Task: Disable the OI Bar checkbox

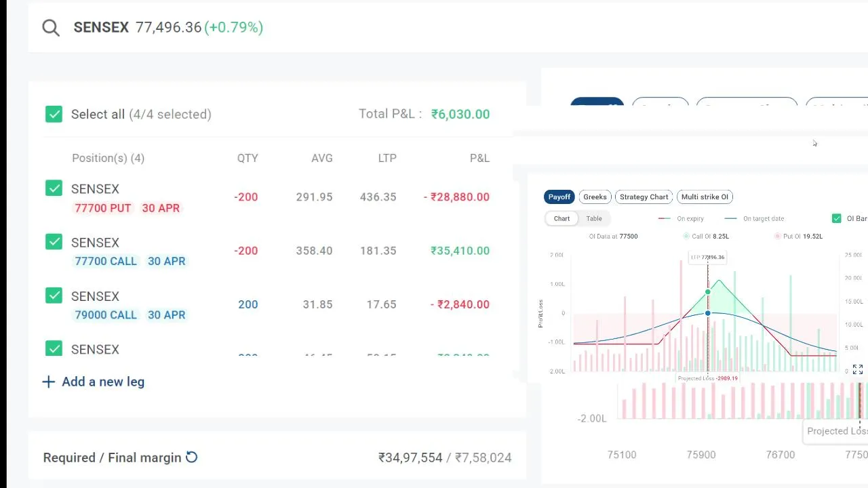Action: [837, 218]
